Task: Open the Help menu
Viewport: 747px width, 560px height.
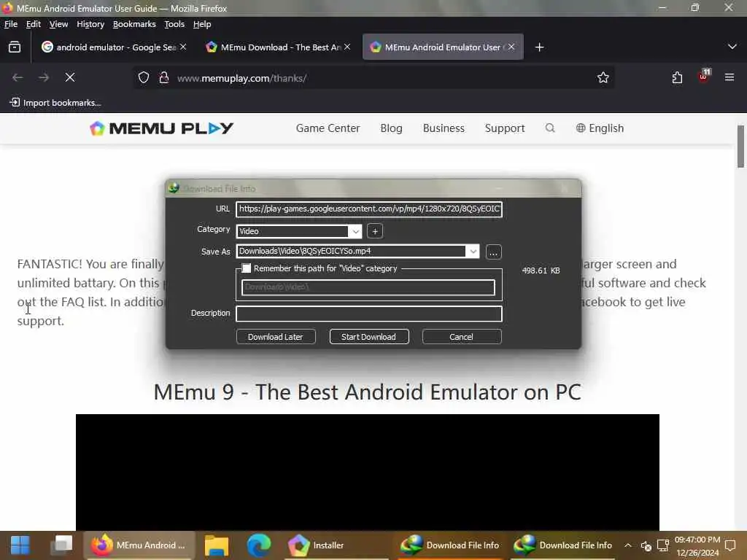Action: pyautogui.click(x=202, y=24)
